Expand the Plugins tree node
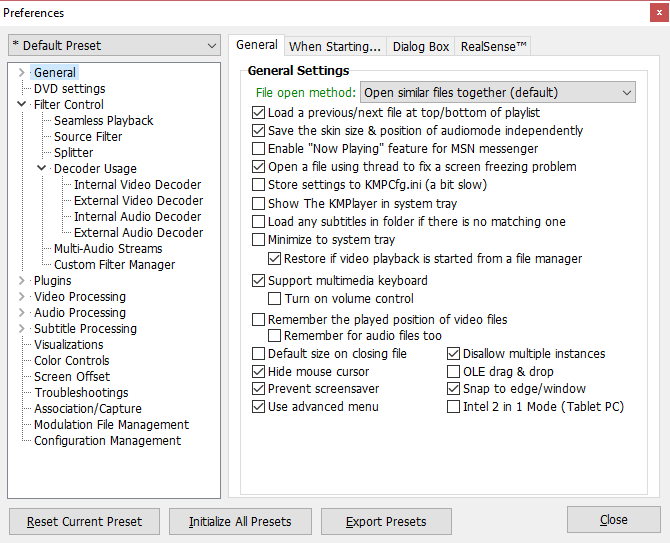This screenshot has height=543, width=670. pyautogui.click(x=22, y=281)
